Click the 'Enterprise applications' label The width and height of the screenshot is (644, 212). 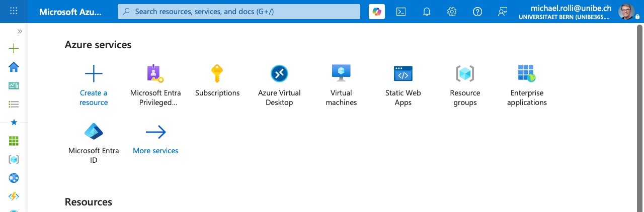[527, 97]
